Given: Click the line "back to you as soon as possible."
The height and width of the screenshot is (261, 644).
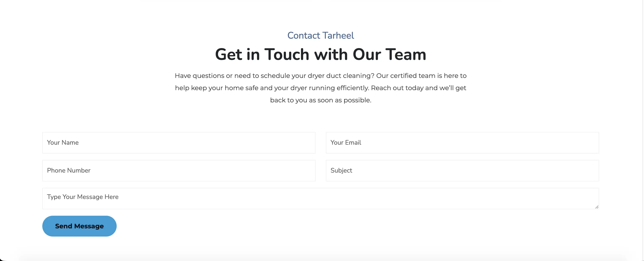Looking at the screenshot, I should click(320, 100).
